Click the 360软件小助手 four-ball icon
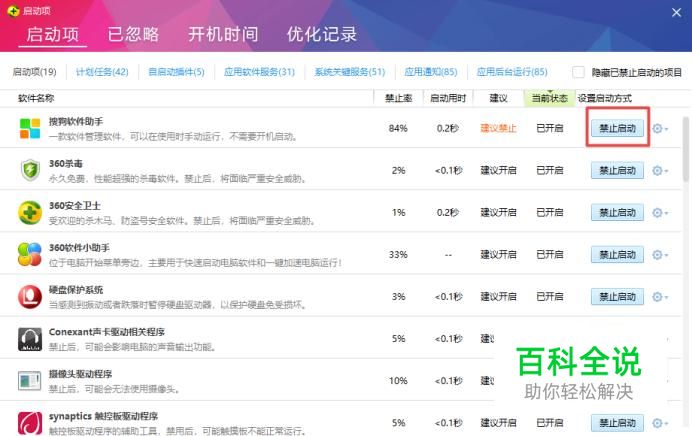This screenshot has width=692, height=436. point(30,255)
